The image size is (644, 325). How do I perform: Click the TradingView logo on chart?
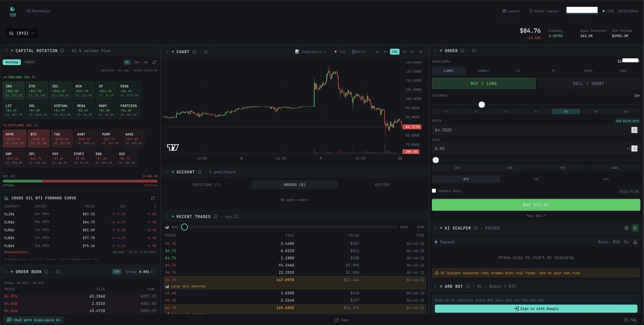(173, 147)
